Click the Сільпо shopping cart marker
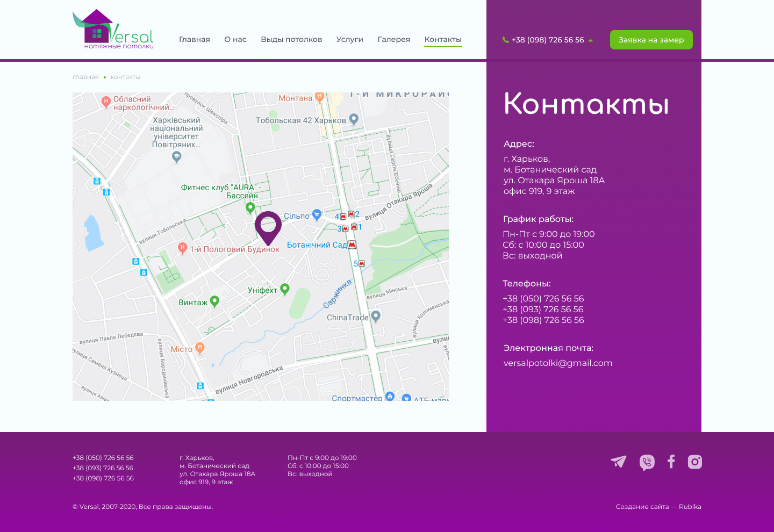This screenshot has height=532, width=774. point(317,215)
